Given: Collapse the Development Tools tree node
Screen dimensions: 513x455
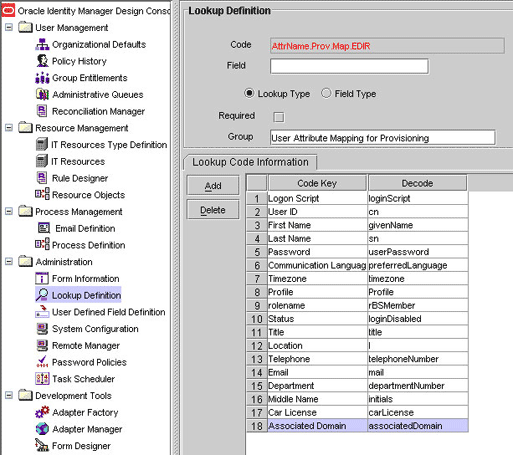Looking at the screenshot, I should click(9, 395).
